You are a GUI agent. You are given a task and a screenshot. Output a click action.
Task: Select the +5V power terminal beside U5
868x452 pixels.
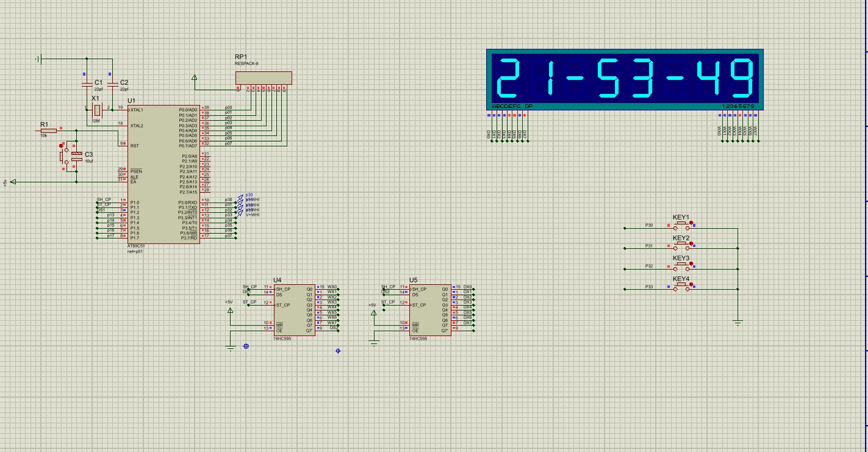(374, 313)
